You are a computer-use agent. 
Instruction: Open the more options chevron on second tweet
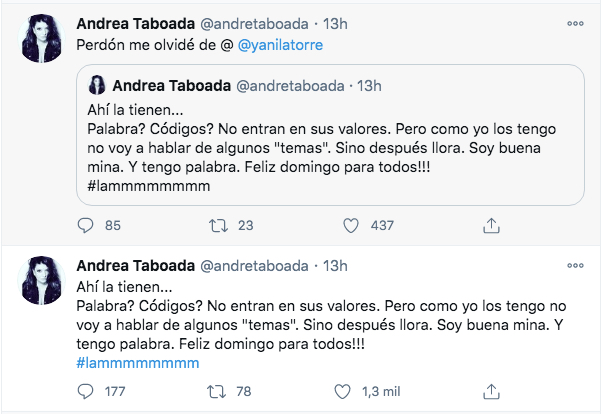coord(574,265)
